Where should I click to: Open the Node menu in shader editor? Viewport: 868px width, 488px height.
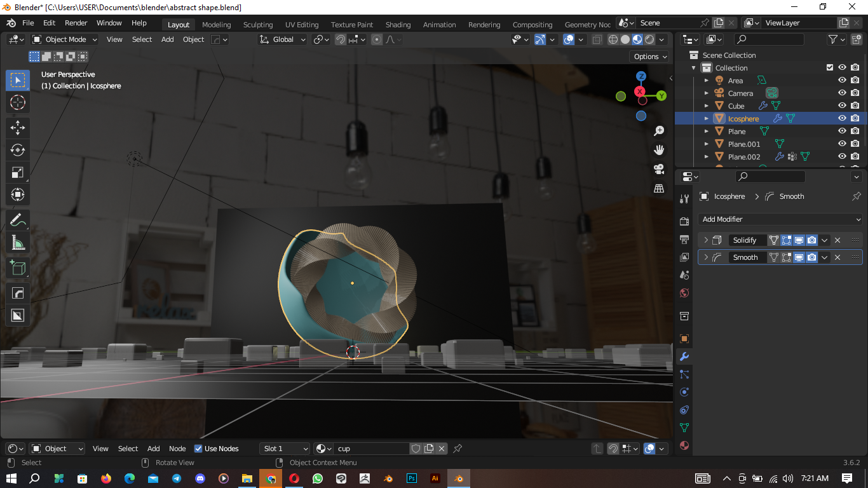[x=177, y=449]
